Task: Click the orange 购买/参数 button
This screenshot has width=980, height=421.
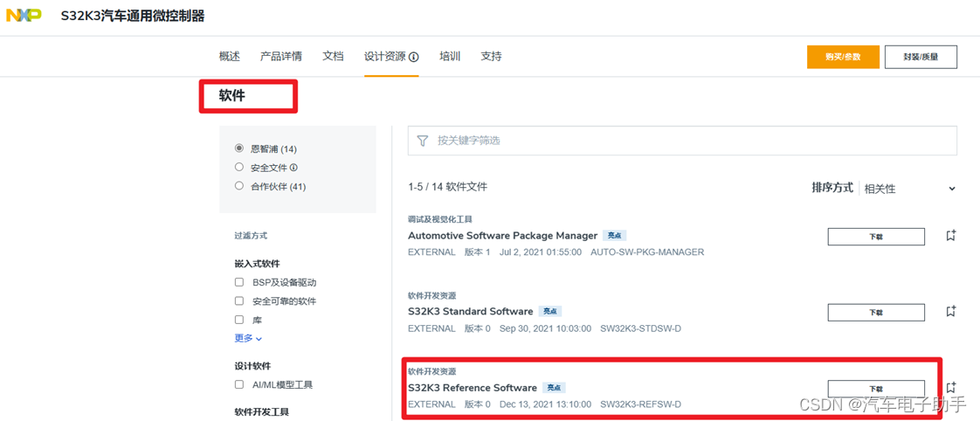Action: 843,57
